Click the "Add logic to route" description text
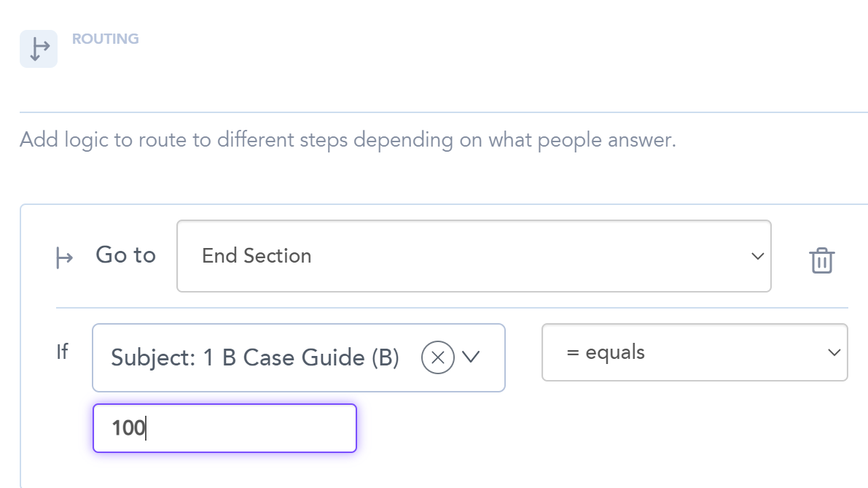868x488 pixels. pyautogui.click(x=348, y=139)
